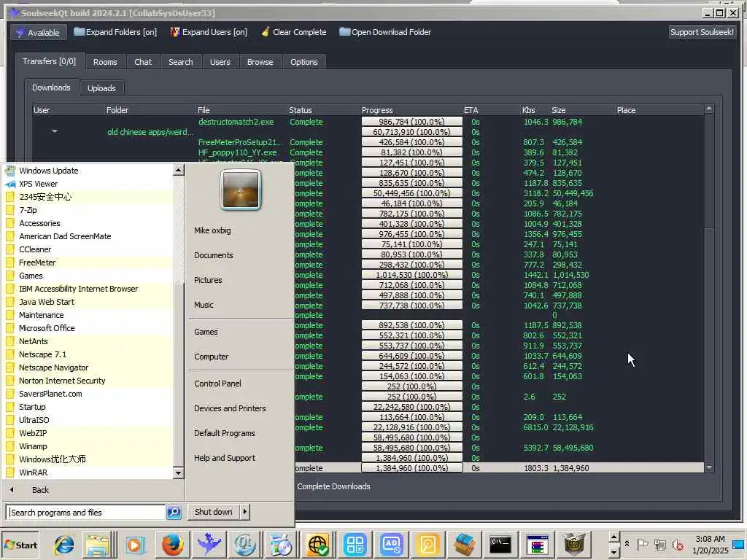Click the Search programs and files field

point(87,513)
